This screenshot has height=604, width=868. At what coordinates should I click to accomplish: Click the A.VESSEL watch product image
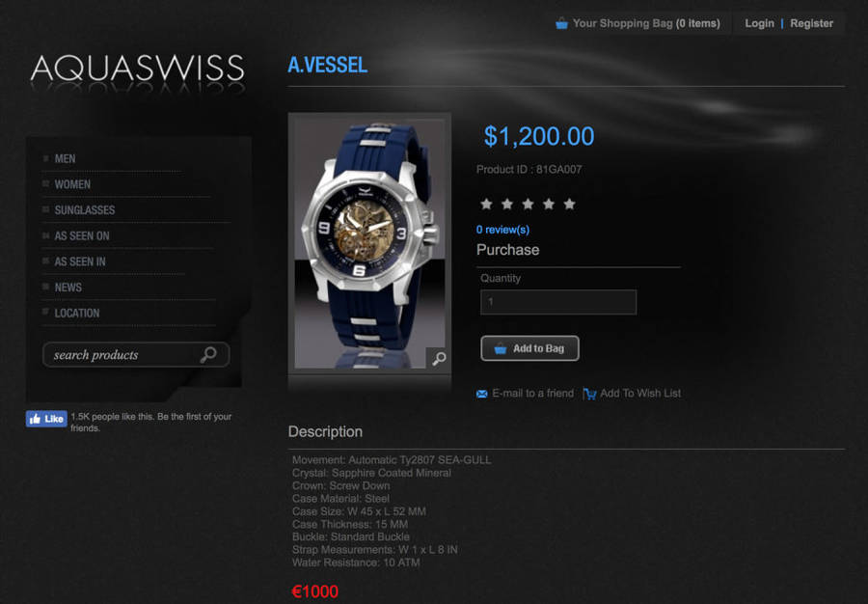[x=369, y=243]
